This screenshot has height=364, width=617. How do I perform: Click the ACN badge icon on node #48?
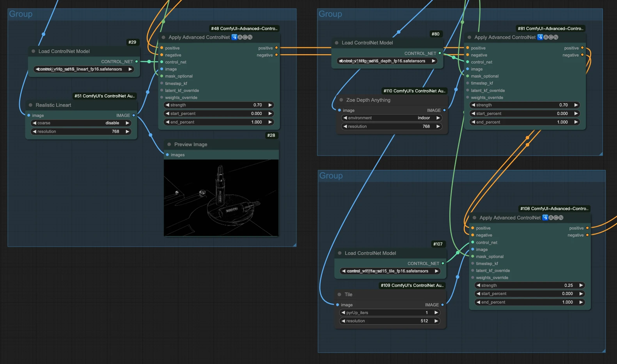click(245, 37)
